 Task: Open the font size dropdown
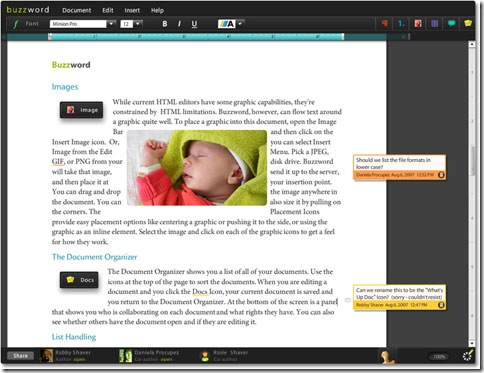click(138, 24)
